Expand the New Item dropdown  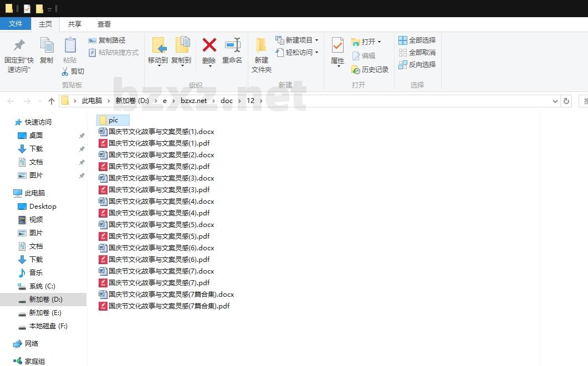tap(316, 40)
